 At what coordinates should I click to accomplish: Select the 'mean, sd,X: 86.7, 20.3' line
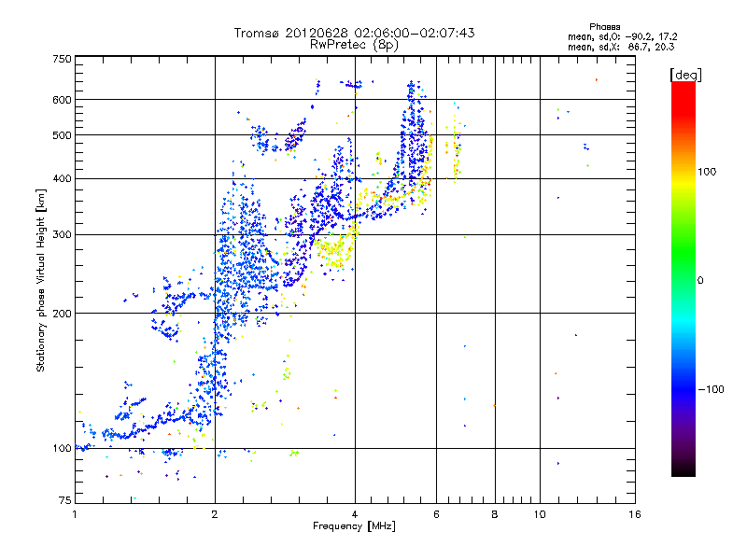point(621,47)
